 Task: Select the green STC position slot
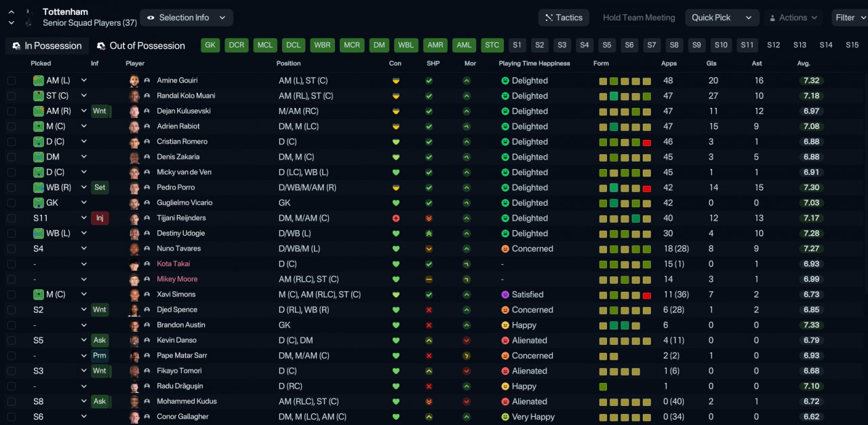tap(492, 45)
